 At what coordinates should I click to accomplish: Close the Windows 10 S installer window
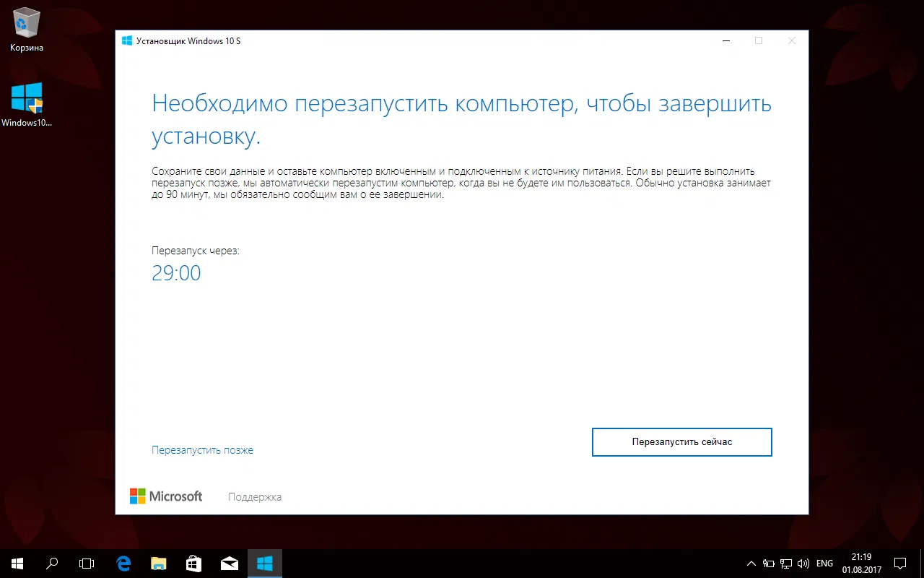click(x=792, y=41)
